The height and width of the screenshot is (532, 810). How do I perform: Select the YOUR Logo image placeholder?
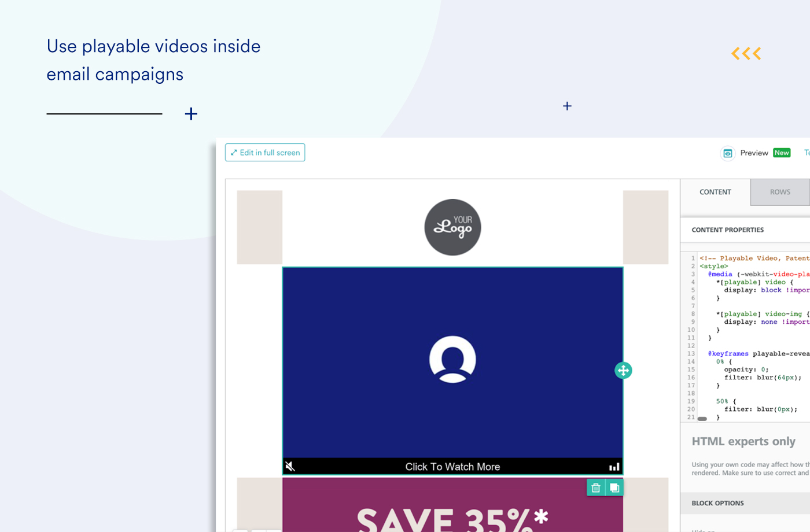452,227
